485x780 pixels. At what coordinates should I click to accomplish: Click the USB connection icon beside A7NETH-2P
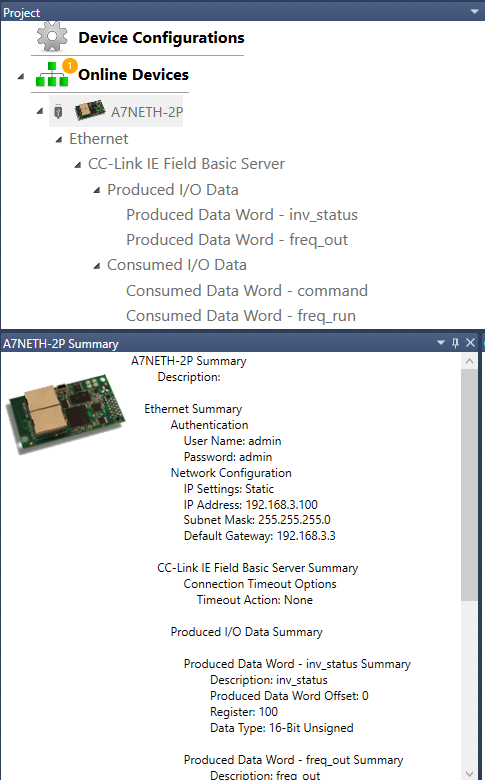[58, 111]
